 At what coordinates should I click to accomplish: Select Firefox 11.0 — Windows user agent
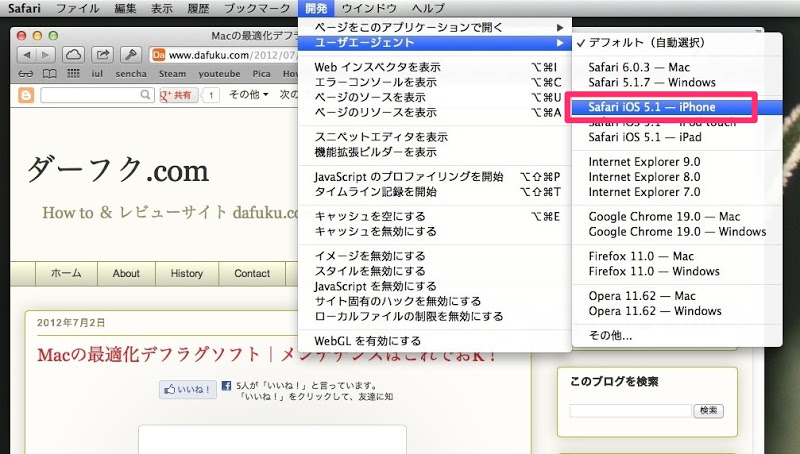click(677, 271)
